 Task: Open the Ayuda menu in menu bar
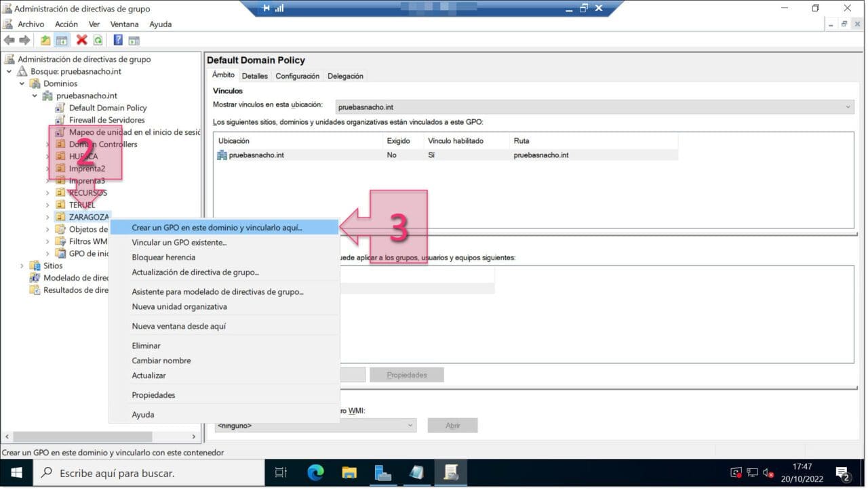(x=160, y=24)
